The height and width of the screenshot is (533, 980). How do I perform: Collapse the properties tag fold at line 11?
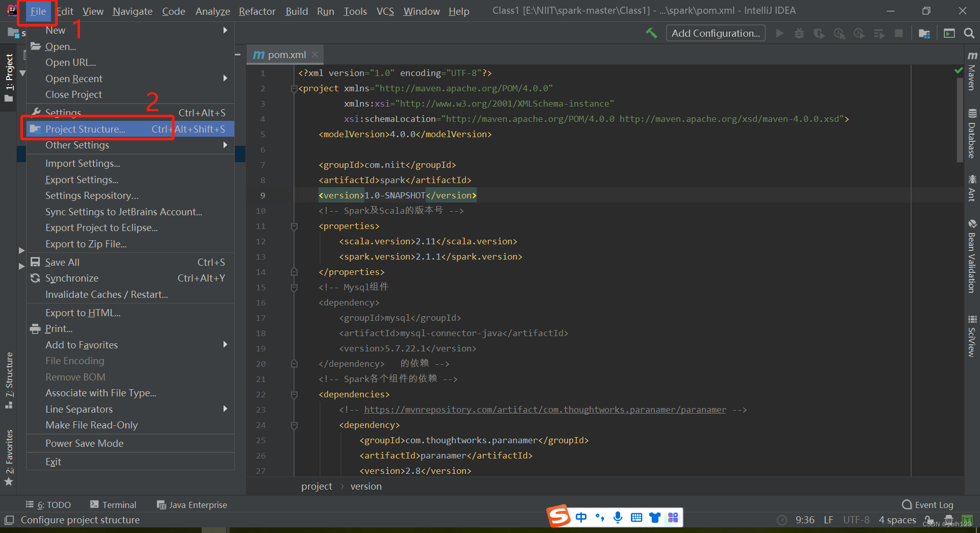(x=294, y=226)
